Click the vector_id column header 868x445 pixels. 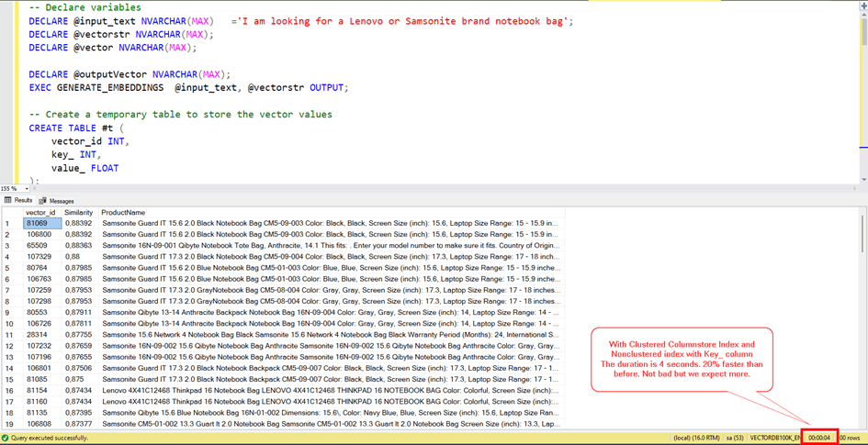[x=40, y=213]
